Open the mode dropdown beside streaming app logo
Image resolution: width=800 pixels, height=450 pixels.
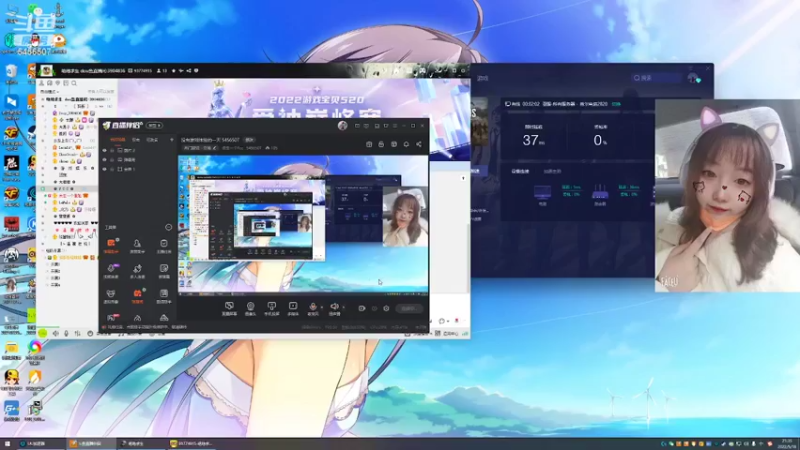(x=154, y=125)
